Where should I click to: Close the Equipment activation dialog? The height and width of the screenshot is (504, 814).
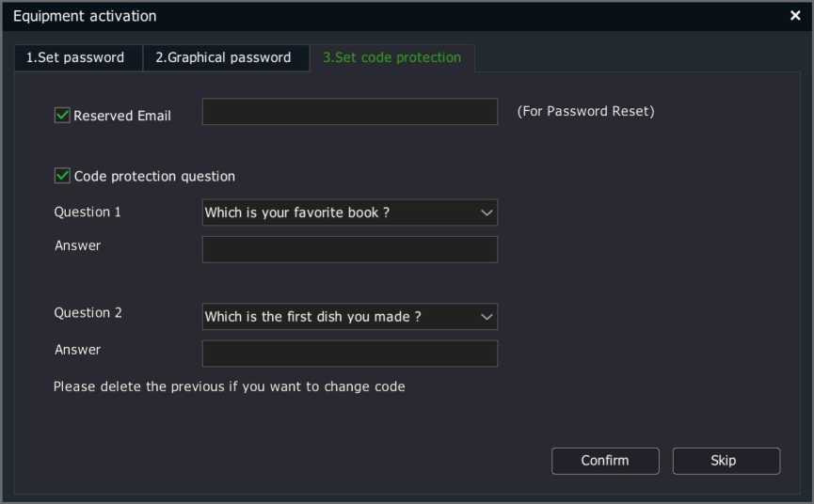(795, 16)
